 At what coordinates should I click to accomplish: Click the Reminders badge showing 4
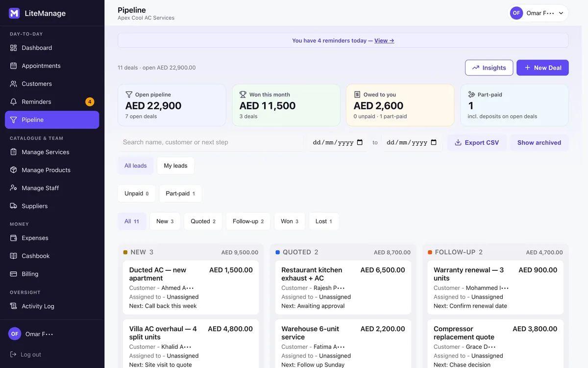point(90,102)
